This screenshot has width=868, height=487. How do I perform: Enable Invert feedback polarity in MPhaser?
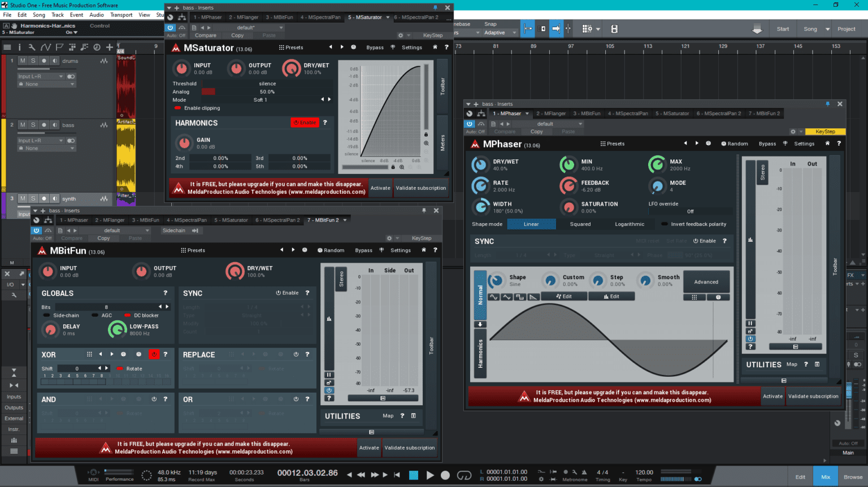(694, 224)
